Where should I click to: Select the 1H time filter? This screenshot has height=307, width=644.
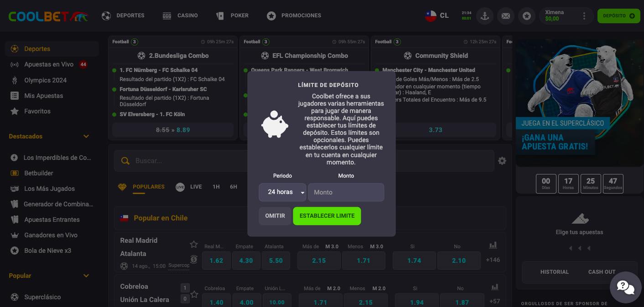[216, 187]
